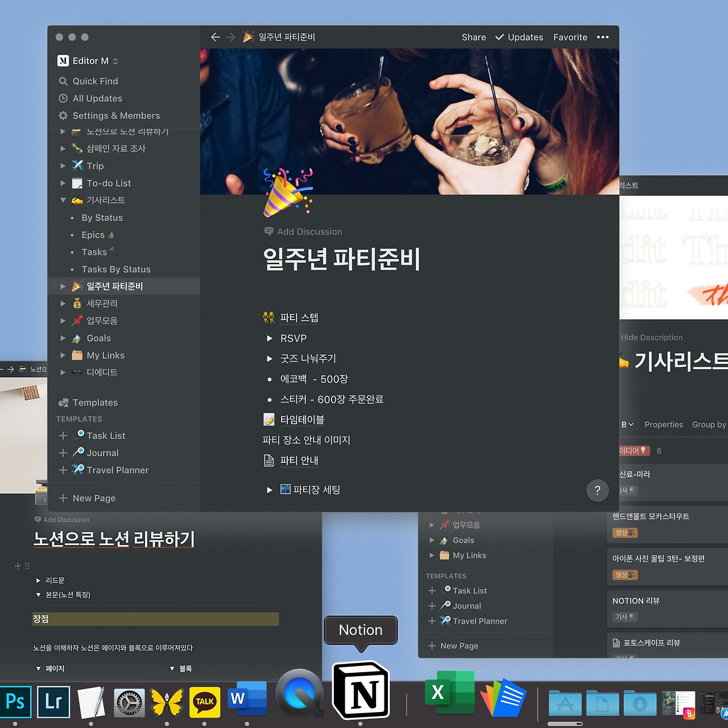Collapse the 본문(노션 특징) toggle in the 노션 리뷰하기 window

38,595
